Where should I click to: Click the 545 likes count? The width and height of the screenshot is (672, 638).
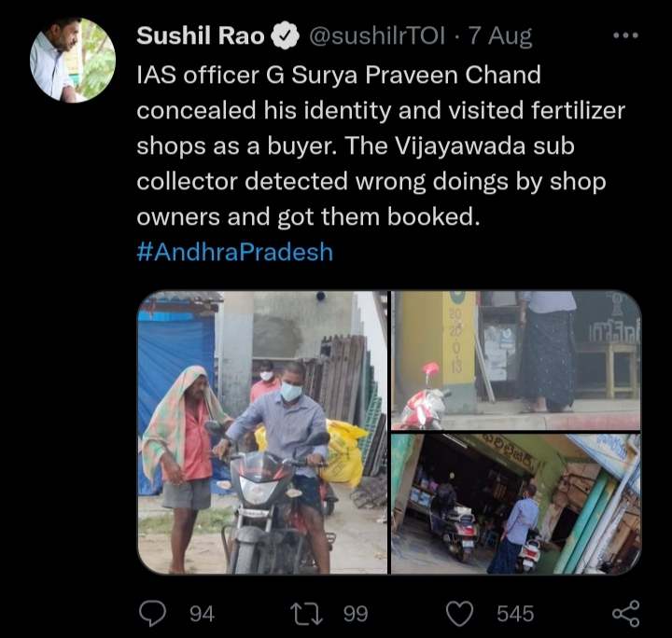(515, 614)
